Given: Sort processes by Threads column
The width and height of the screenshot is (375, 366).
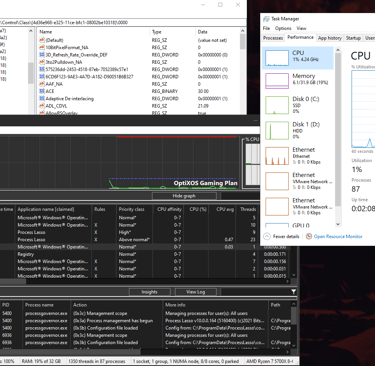Looking at the screenshot, I should [248, 209].
